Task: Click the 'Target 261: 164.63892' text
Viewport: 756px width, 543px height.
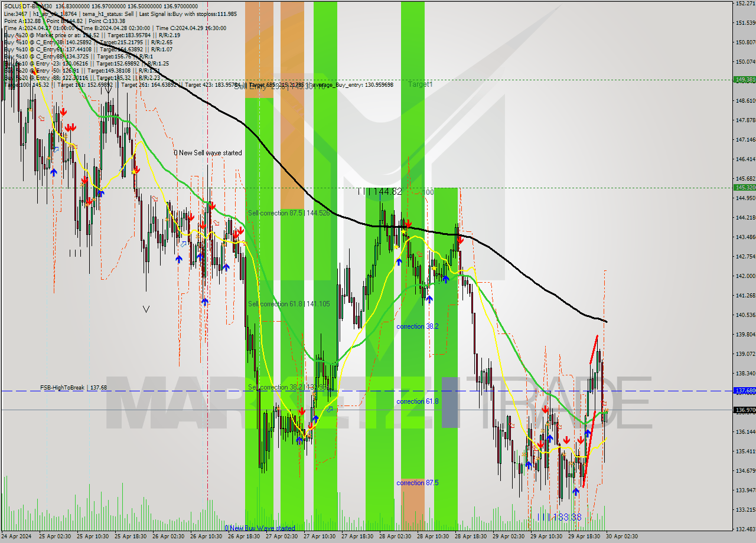Action: (150, 84)
